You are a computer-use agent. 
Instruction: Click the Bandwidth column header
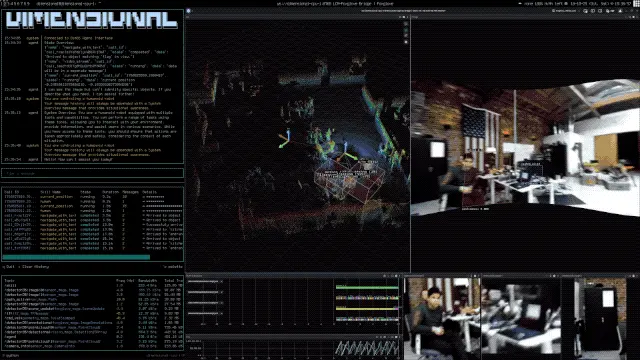tap(147, 280)
